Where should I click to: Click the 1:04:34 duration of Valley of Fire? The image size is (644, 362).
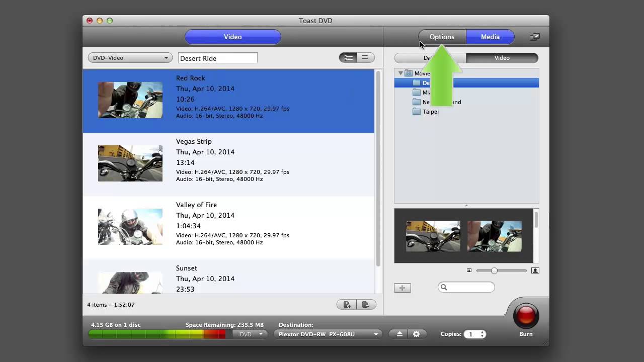click(188, 226)
